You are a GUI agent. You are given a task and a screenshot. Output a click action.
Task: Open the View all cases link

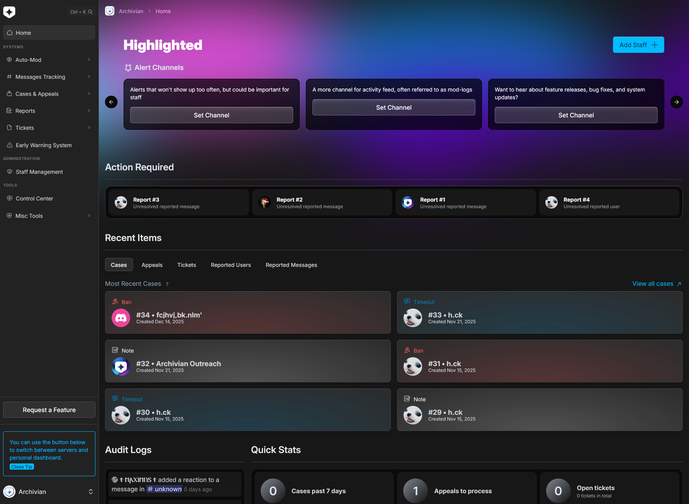click(x=656, y=284)
